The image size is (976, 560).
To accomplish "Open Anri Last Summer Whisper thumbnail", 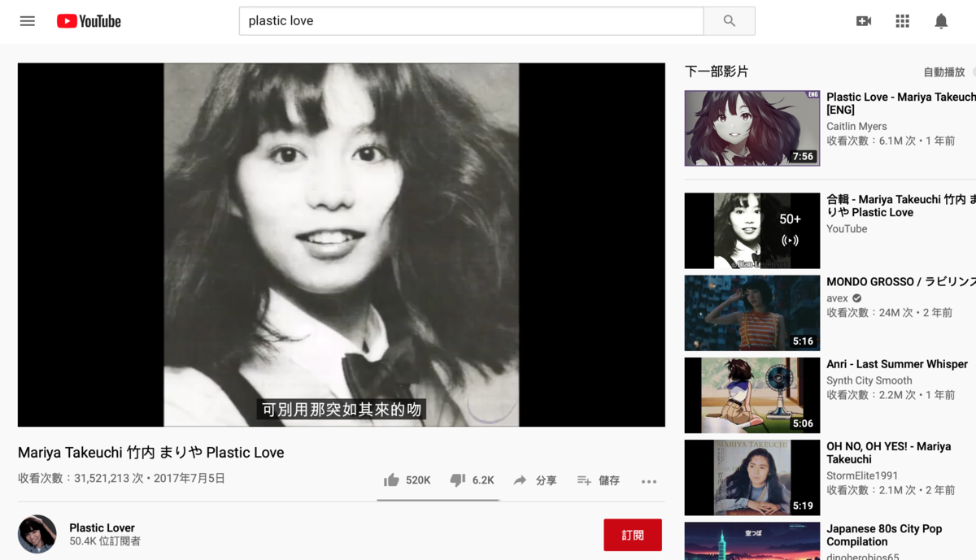I will 752,395.
